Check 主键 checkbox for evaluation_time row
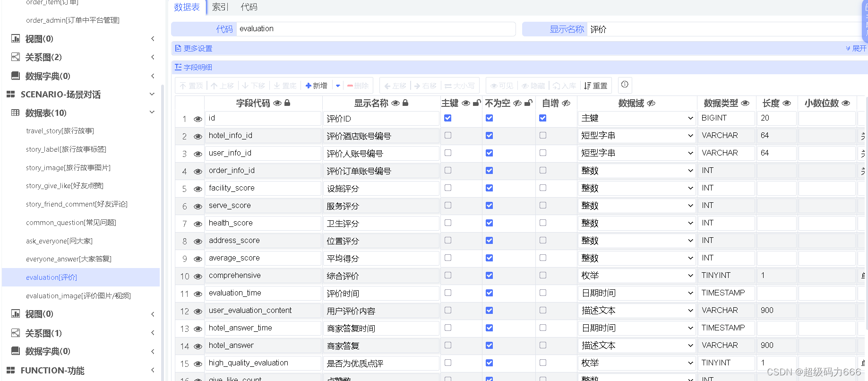Screen dimensions: 868x381 [448, 293]
